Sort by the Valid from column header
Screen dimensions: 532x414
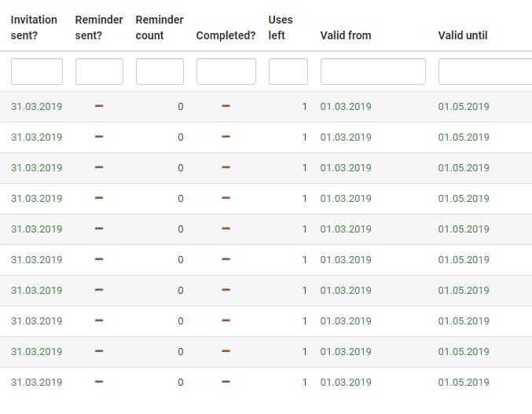[346, 35]
